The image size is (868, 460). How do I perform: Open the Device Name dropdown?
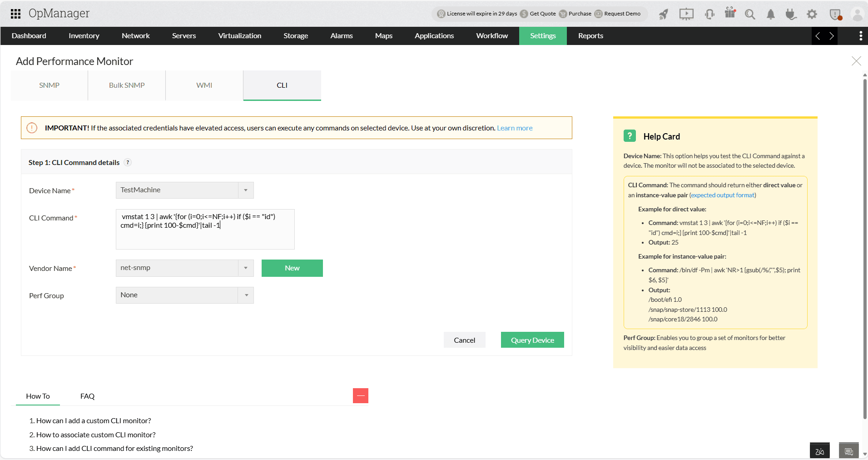(246, 190)
